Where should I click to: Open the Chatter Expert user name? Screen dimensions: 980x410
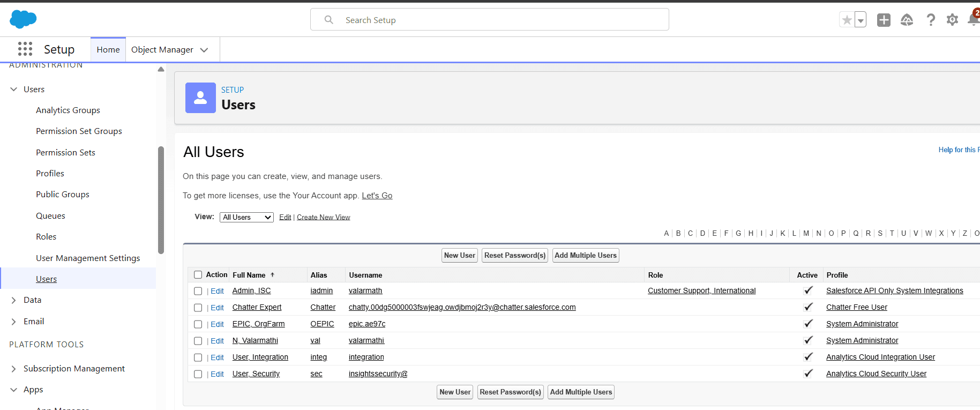pos(257,308)
